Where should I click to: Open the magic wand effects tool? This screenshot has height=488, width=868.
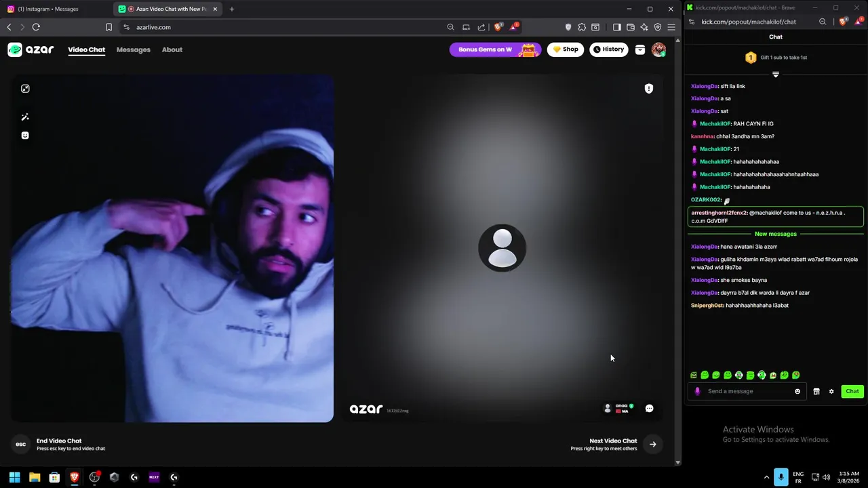tap(25, 117)
